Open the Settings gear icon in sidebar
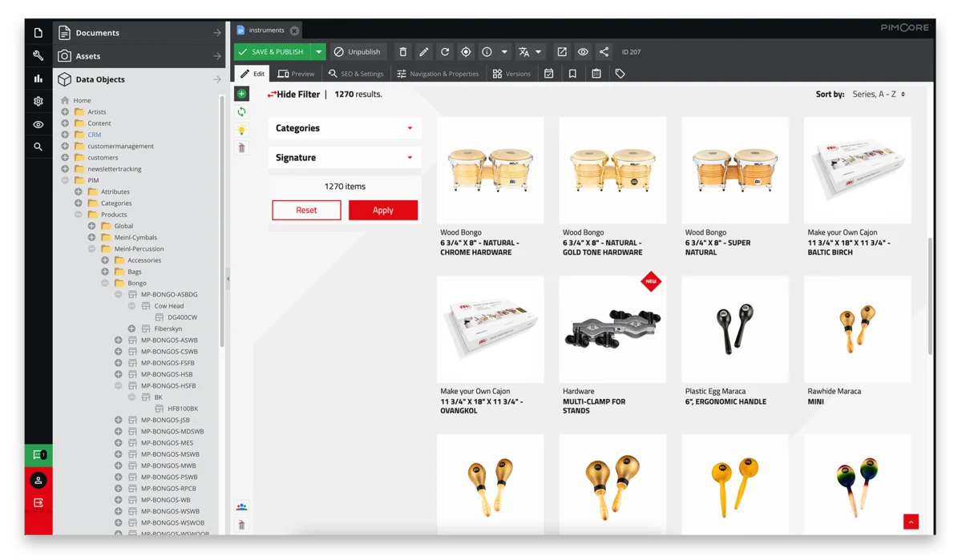Viewport: 962px width, 560px height. click(38, 102)
